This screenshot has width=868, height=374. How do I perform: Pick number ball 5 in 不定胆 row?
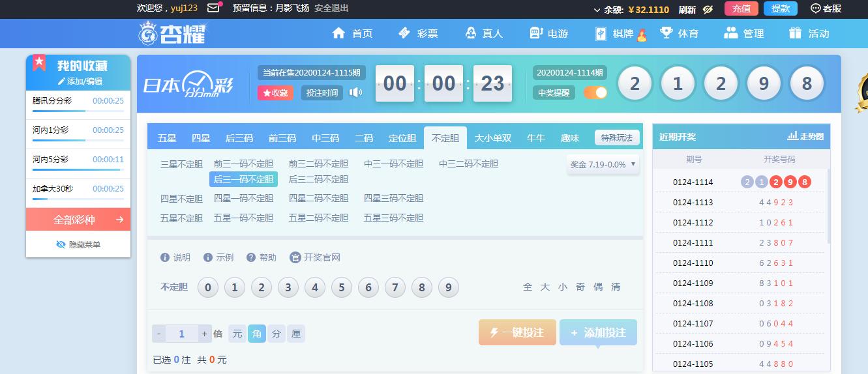pos(341,287)
